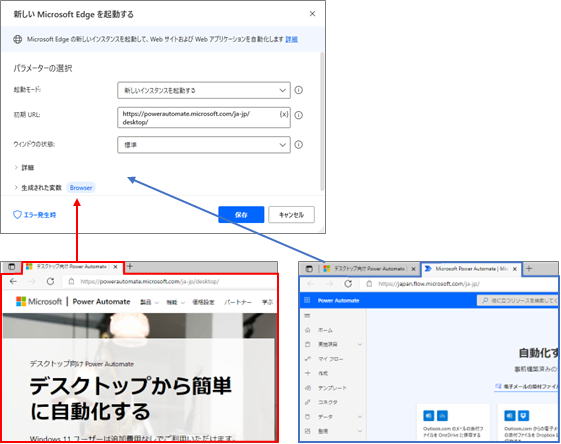Select 電子メールの添付ファイル template tab
561x444 pixels.
pos(526,386)
